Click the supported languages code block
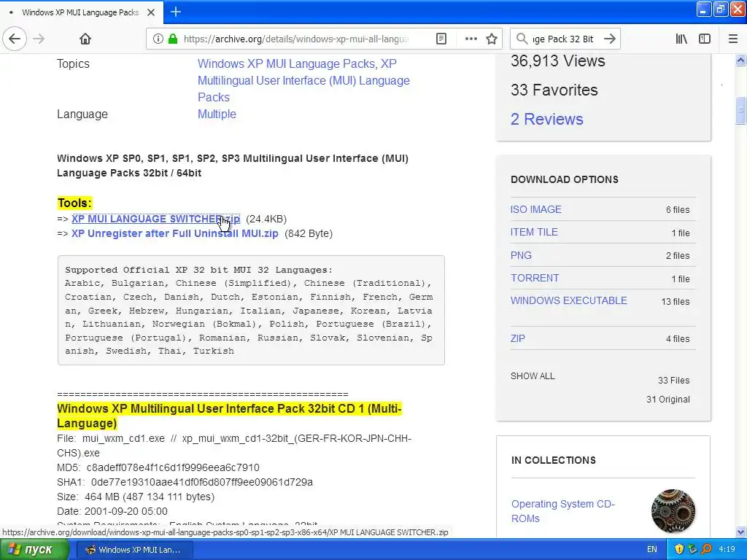The height and width of the screenshot is (560, 747). (251, 310)
